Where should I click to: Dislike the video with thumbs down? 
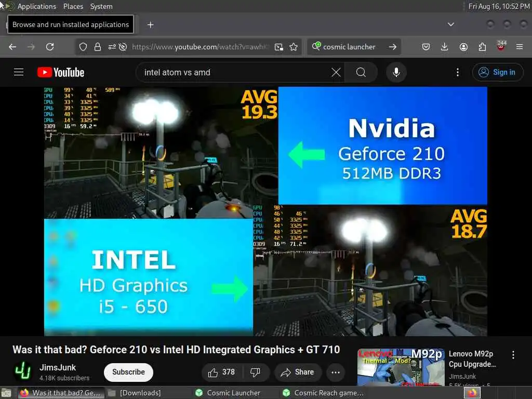pos(255,372)
